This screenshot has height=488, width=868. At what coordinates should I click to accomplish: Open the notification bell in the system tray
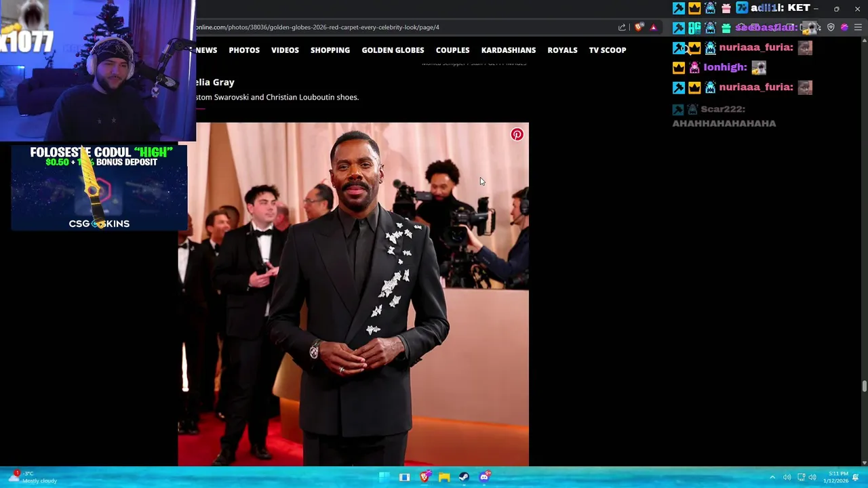[x=856, y=477]
